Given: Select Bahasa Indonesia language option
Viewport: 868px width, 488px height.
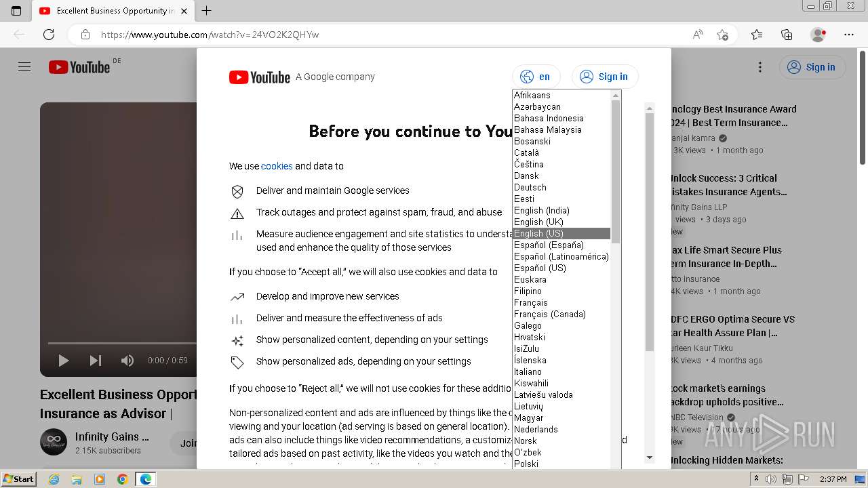Looking at the screenshot, I should [561, 118].
